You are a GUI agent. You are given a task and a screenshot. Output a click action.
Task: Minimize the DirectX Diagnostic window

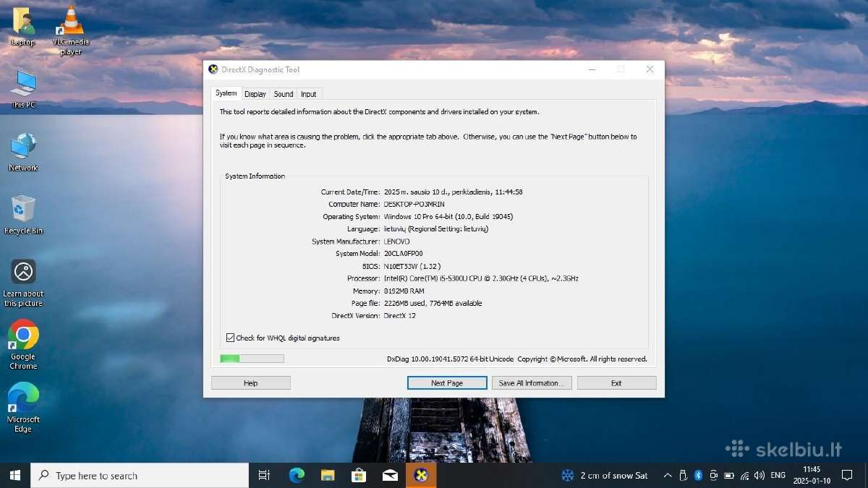592,69
